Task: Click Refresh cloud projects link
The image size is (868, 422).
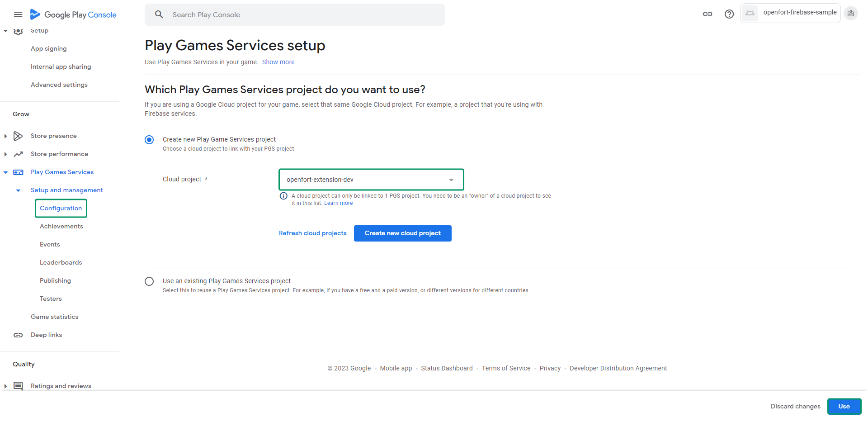Action: pos(312,233)
